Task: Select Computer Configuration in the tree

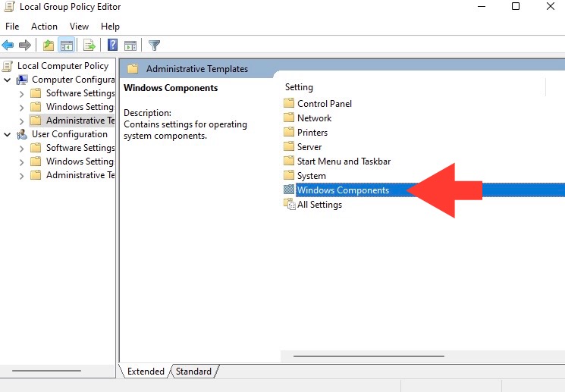Action: point(73,80)
